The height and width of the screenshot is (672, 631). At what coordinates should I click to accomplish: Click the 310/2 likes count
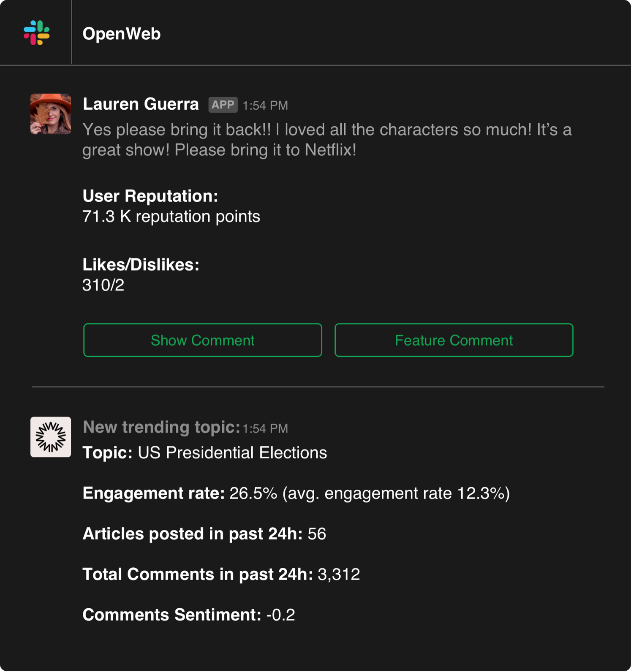103,285
